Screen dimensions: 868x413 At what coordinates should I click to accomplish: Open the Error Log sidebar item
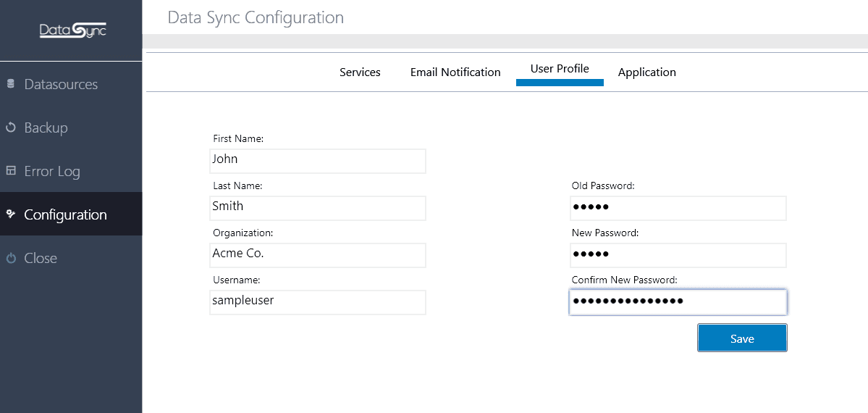[71, 171]
